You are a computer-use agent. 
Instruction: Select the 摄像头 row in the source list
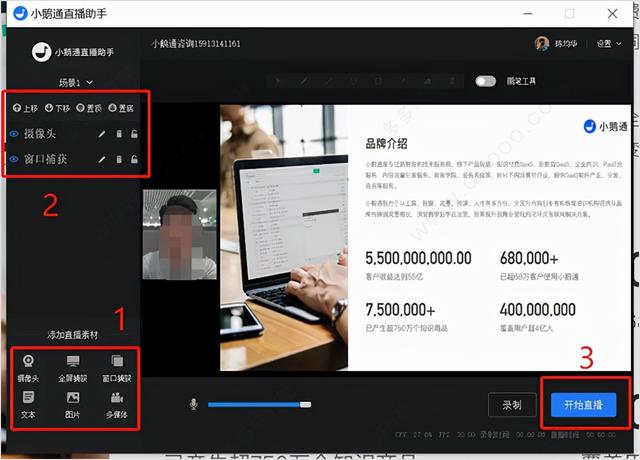[73, 134]
